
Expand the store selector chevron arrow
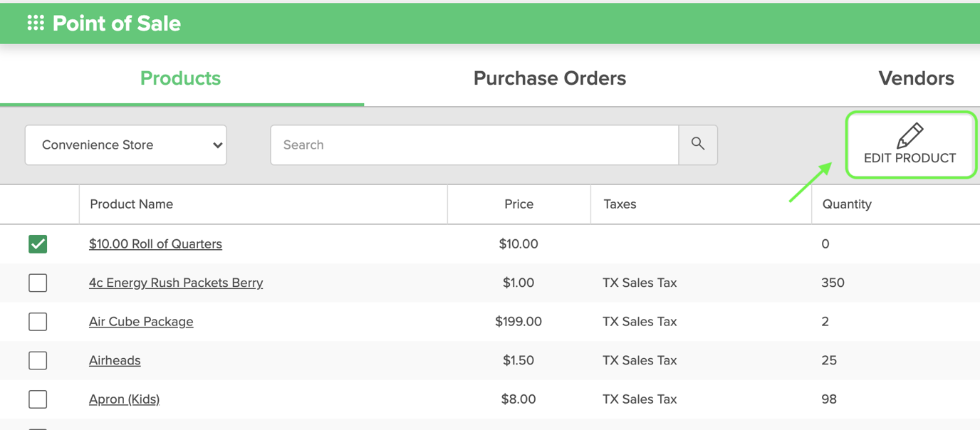[x=217, y=145]
